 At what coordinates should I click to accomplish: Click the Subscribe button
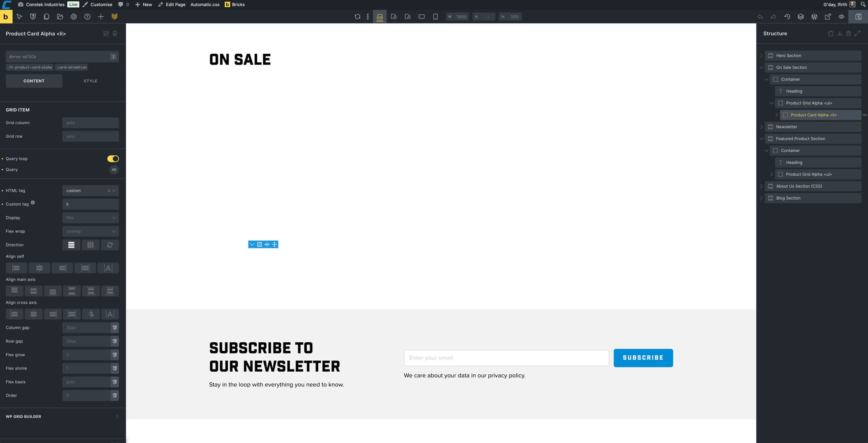[643, 358]
